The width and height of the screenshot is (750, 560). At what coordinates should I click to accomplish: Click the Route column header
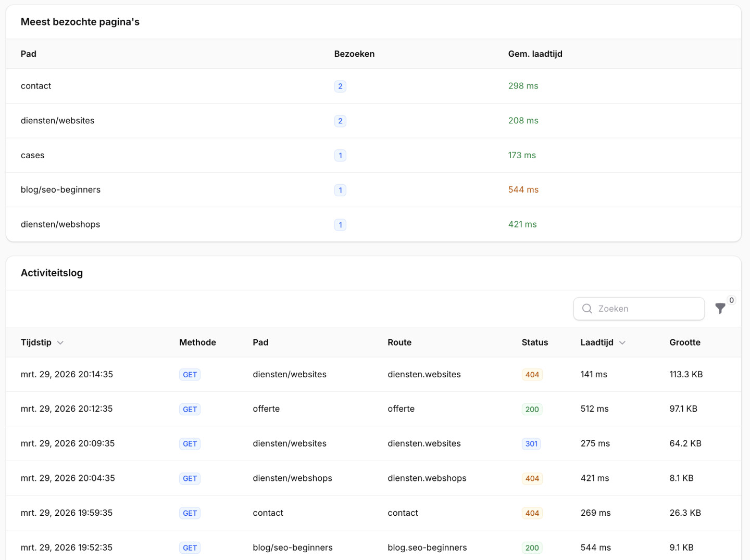coord(399,342)
